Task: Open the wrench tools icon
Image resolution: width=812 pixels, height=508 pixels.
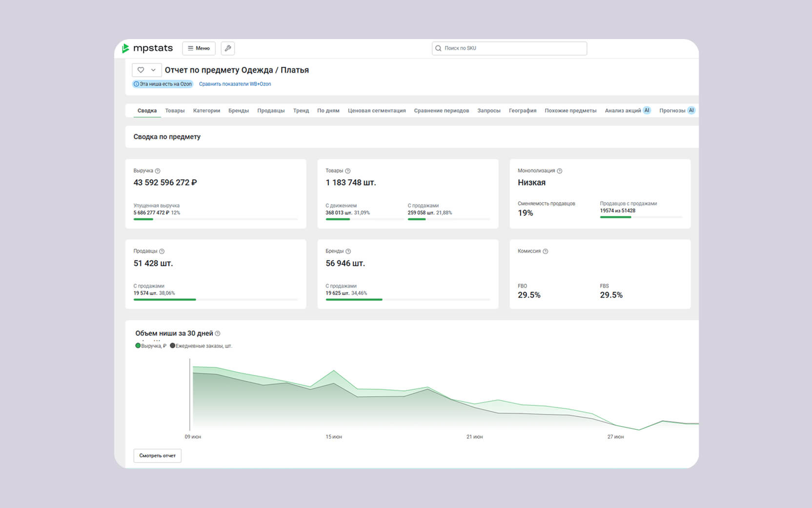Action: [x=228, y=48]
